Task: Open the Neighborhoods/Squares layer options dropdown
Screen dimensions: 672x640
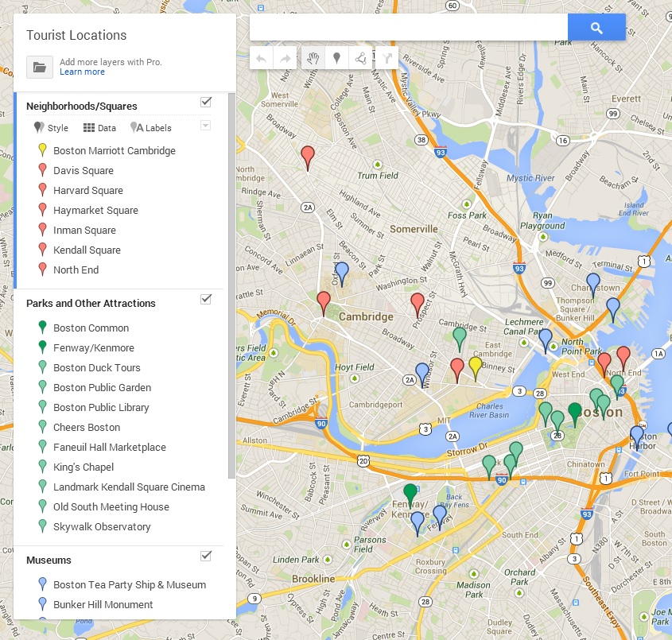Action: click(206, 126)
